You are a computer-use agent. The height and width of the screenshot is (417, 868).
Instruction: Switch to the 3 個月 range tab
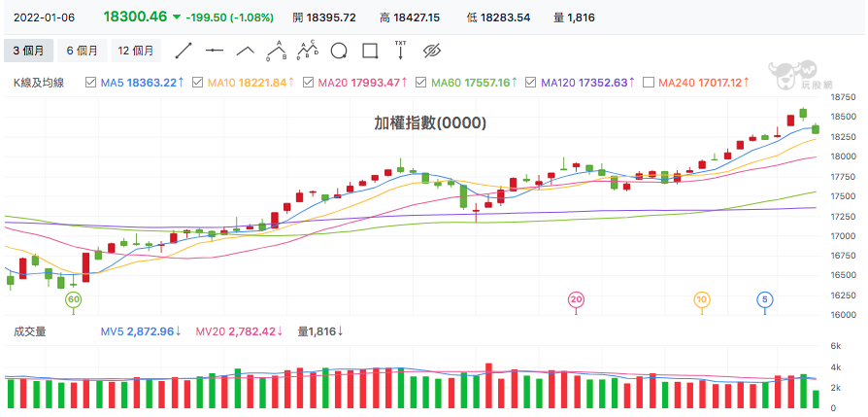tap(29, 51)
